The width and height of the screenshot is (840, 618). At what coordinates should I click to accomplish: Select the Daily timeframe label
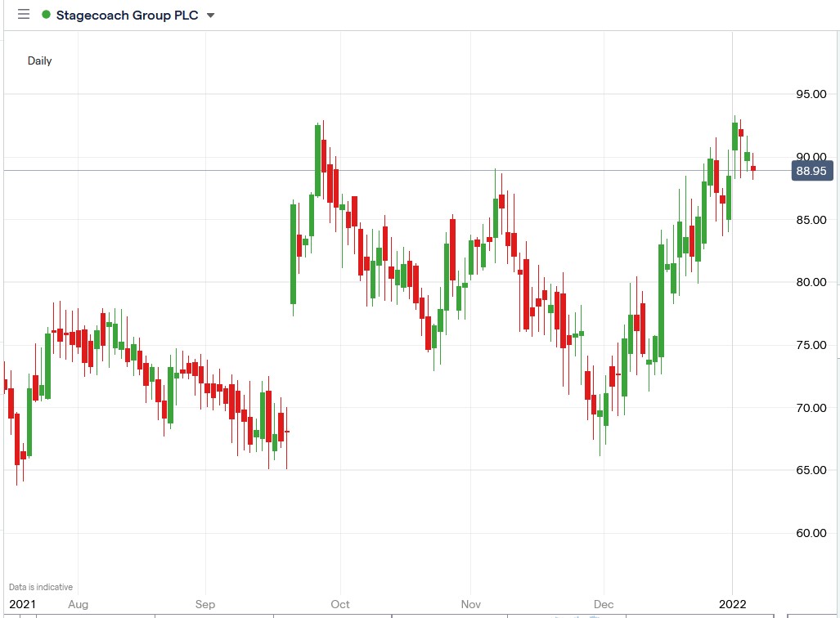[x=39, y=60]
